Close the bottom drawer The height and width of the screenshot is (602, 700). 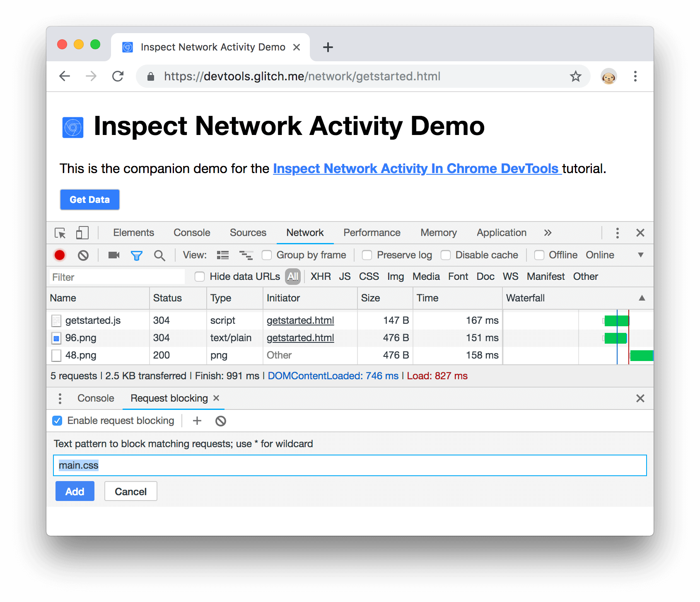click(640, 398)
